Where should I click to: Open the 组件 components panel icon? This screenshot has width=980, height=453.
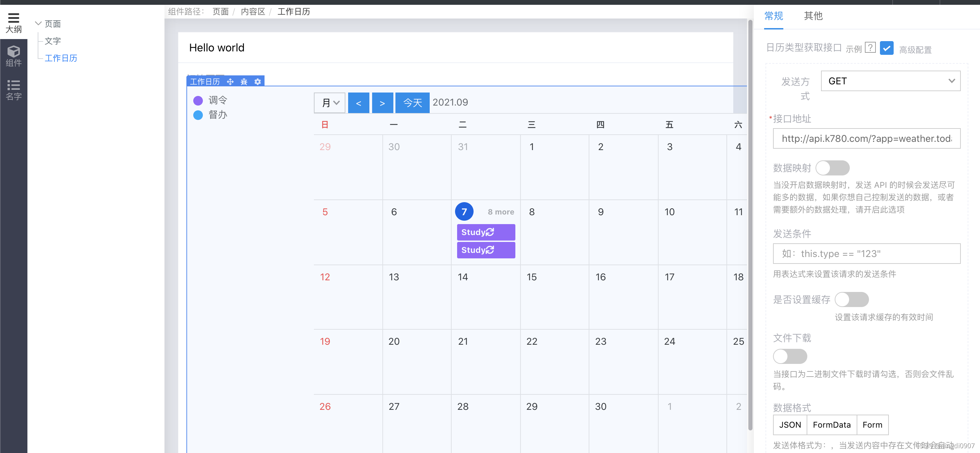(x=13, y=56)
